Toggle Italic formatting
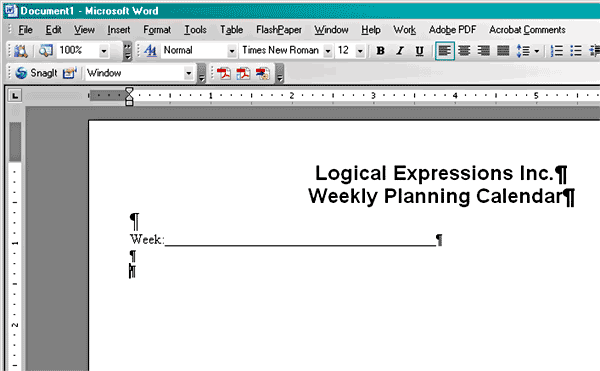 point(400,50)
